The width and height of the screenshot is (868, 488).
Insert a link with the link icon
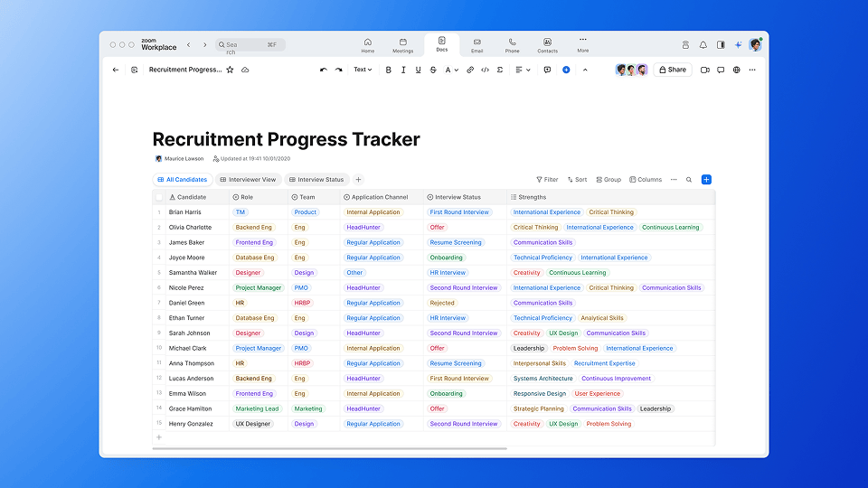pos(470,70)
